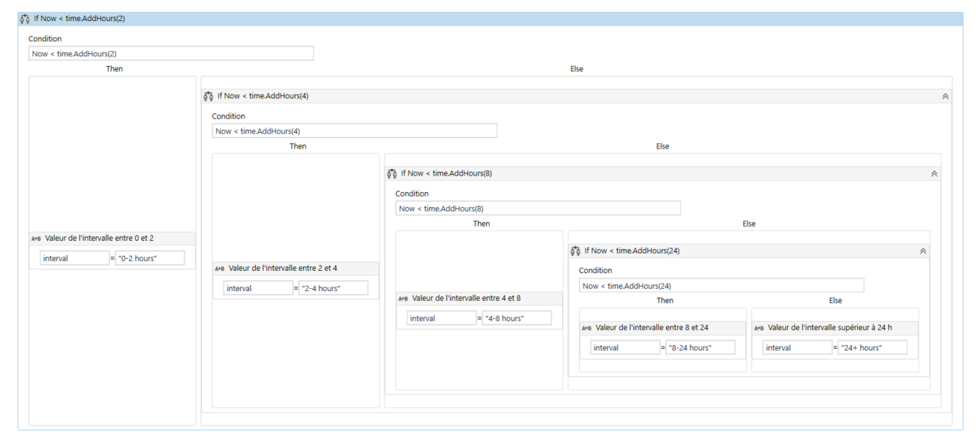Screen dimensions: 980x442
Task: Click the If icon beside AddHours(4) title
Action: [x=208, y=96]
